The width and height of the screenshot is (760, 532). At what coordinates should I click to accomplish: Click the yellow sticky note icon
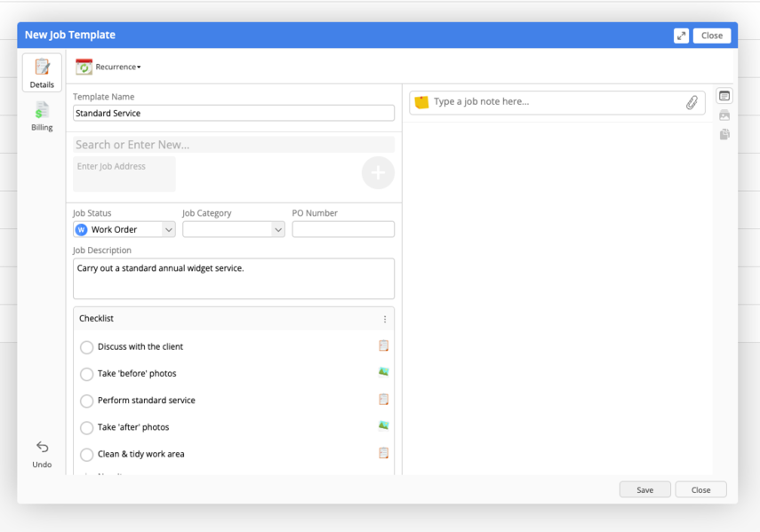pos(421,102)
